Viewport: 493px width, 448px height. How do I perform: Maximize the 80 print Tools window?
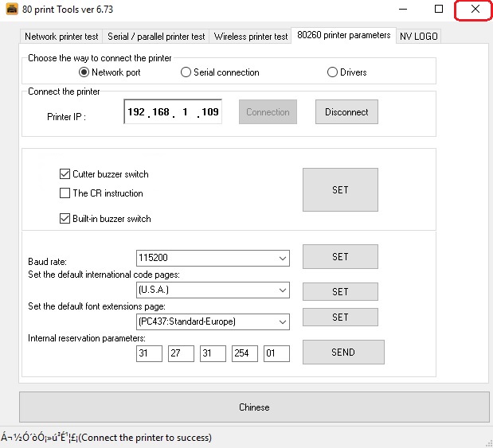[439, 9]
